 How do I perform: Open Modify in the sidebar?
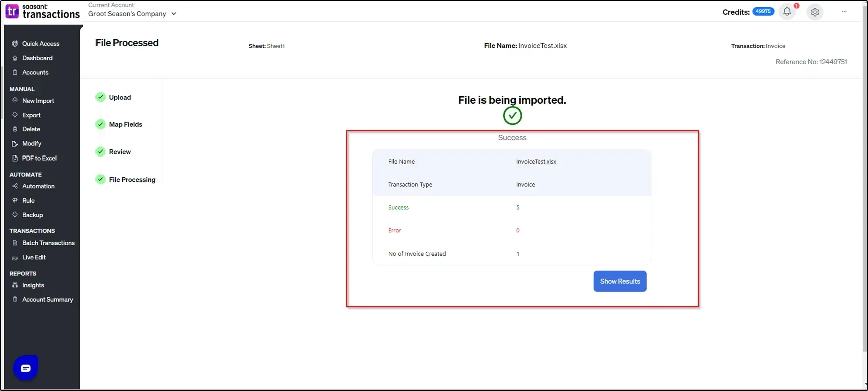point(32,144)
